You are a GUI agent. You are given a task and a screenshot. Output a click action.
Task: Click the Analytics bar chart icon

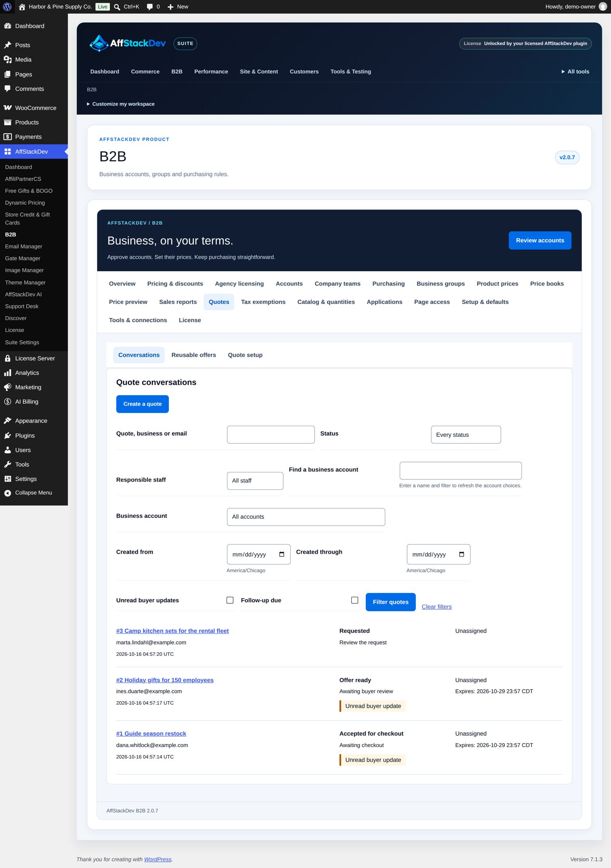[x=7, y=372]
